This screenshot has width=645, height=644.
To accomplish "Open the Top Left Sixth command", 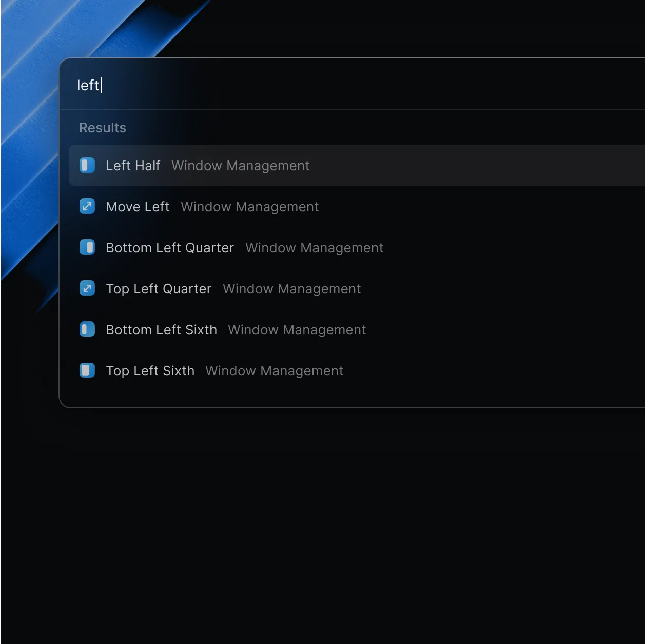I will [150, 370].
